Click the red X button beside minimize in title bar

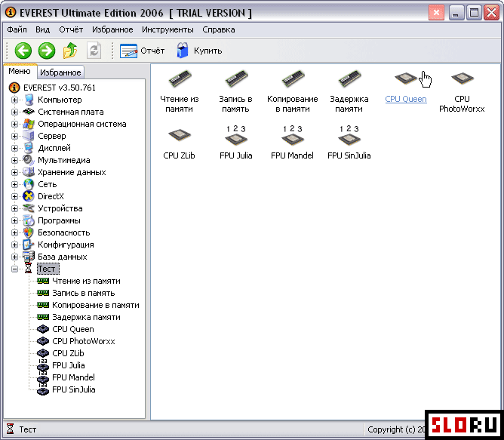436,13
